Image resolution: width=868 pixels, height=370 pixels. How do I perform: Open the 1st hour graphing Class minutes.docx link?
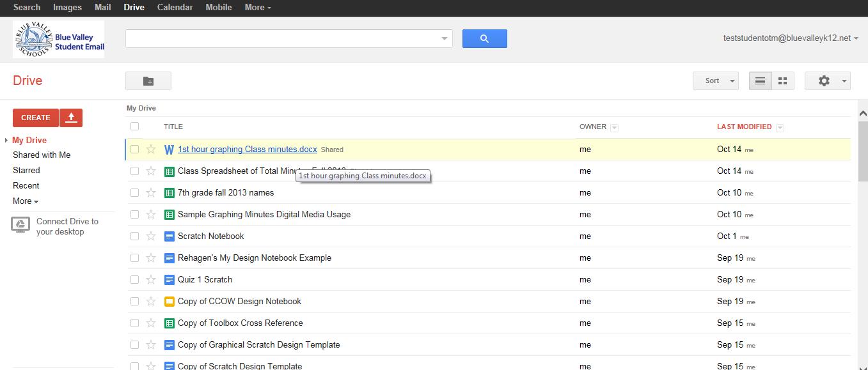pos(248,150)
